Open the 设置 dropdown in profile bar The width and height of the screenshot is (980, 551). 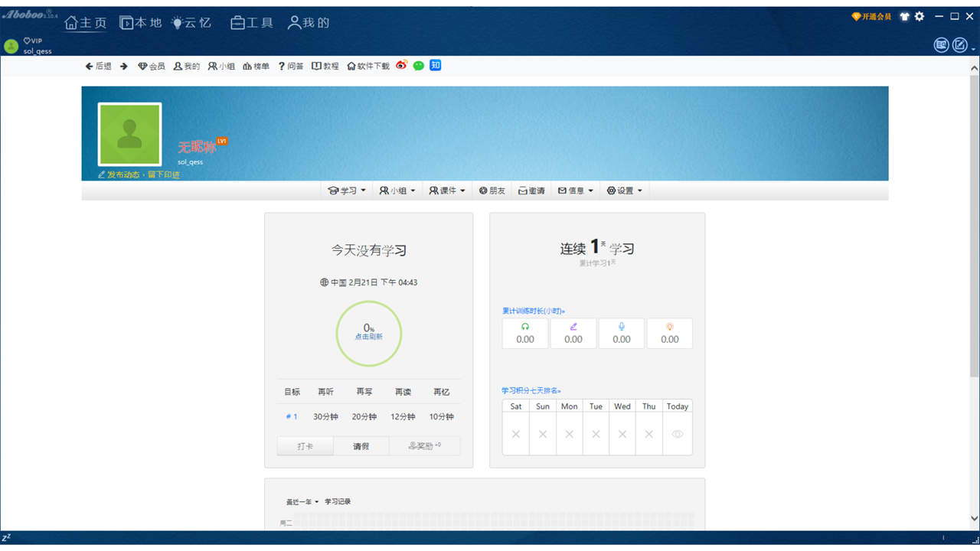click(x=625, y=191)
